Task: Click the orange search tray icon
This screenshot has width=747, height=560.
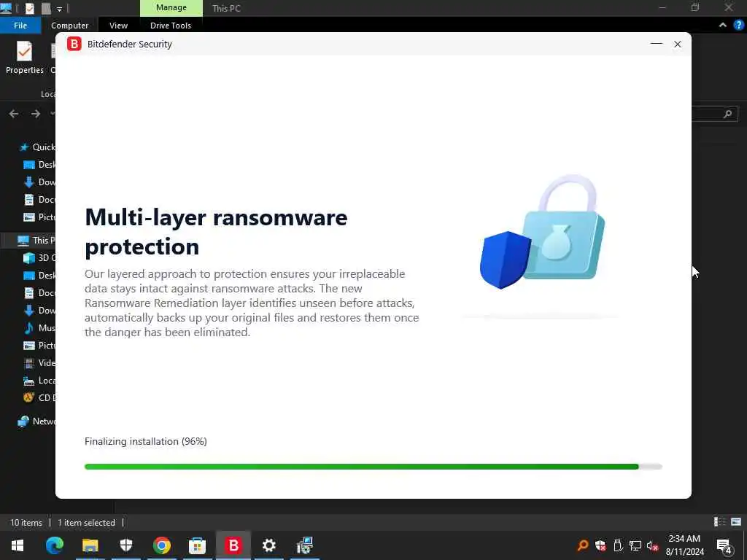Action: point(583,545)
